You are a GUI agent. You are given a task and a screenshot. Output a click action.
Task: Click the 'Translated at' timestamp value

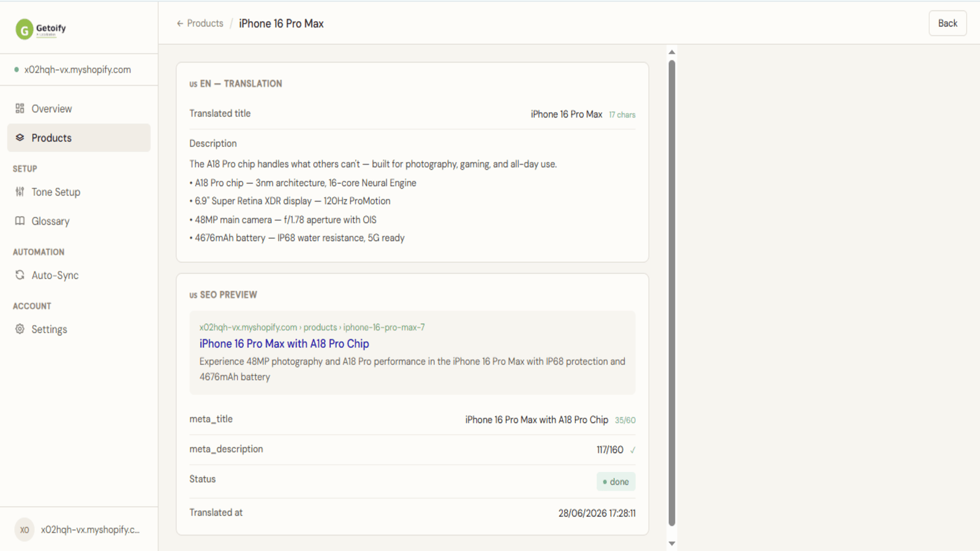pyautogui.click(x=597, y=513)
